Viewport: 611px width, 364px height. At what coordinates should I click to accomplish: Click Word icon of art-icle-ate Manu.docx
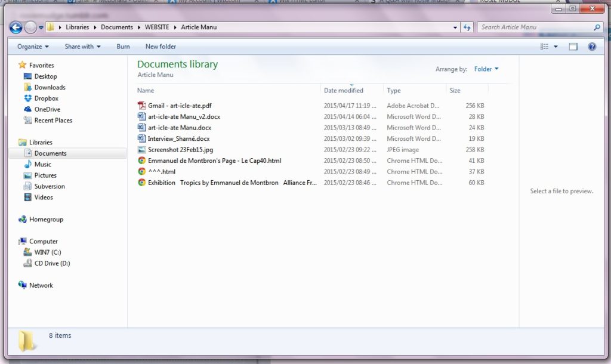(x=142, y=128)
